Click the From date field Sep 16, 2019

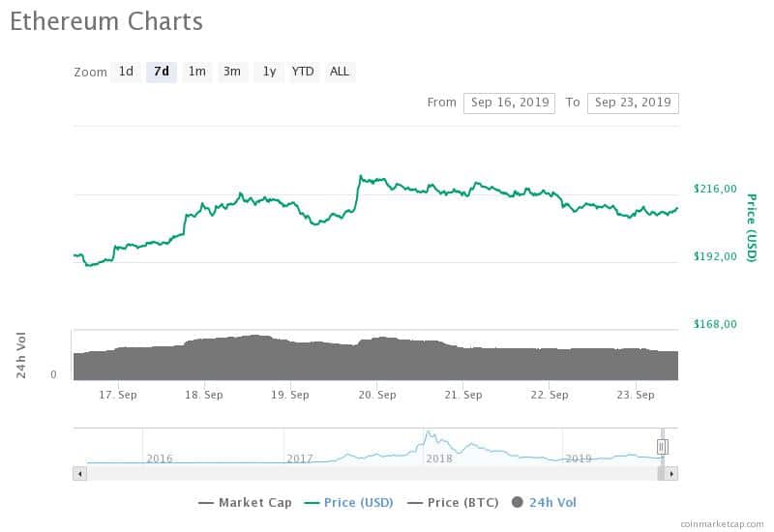[x=510, y=103]
